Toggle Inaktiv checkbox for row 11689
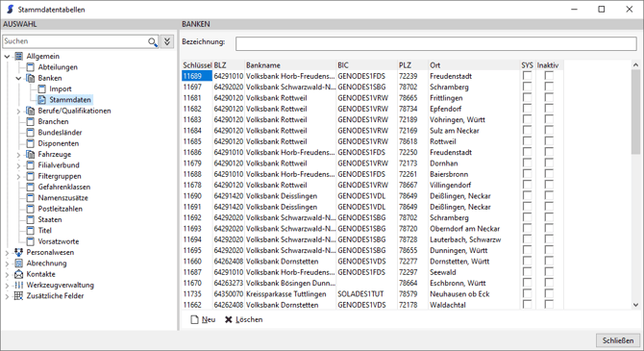Image resolution: width=644 pixels, height=351 pixels. 549,76
